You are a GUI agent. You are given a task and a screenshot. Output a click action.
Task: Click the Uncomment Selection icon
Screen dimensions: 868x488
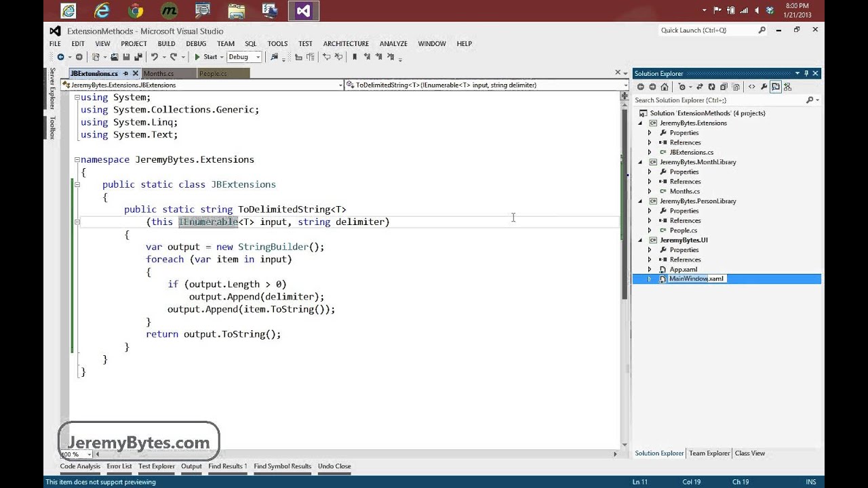click(x=338, y=57)
